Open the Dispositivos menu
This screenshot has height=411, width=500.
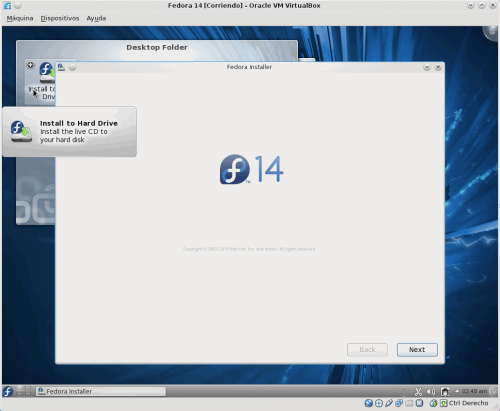[60, 18]
